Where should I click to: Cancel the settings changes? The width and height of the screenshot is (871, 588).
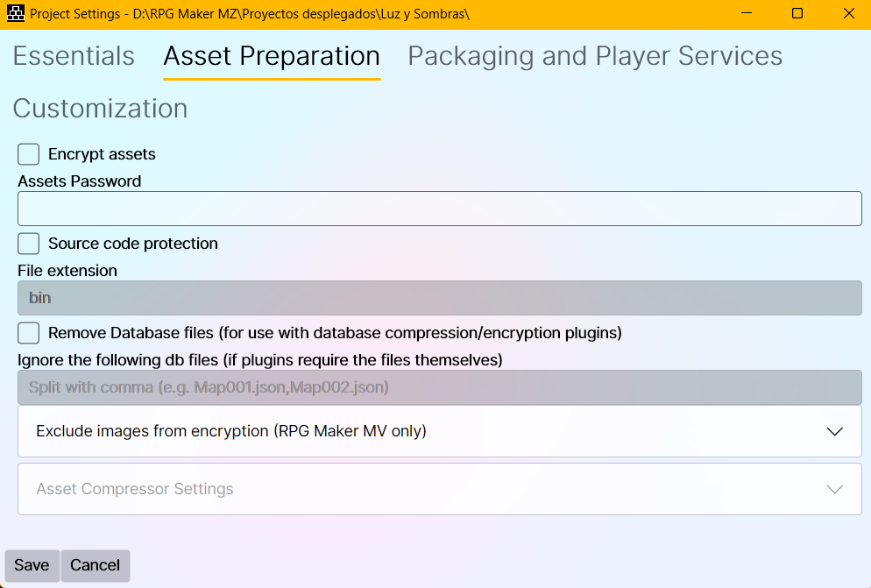(x=95, y=565)
